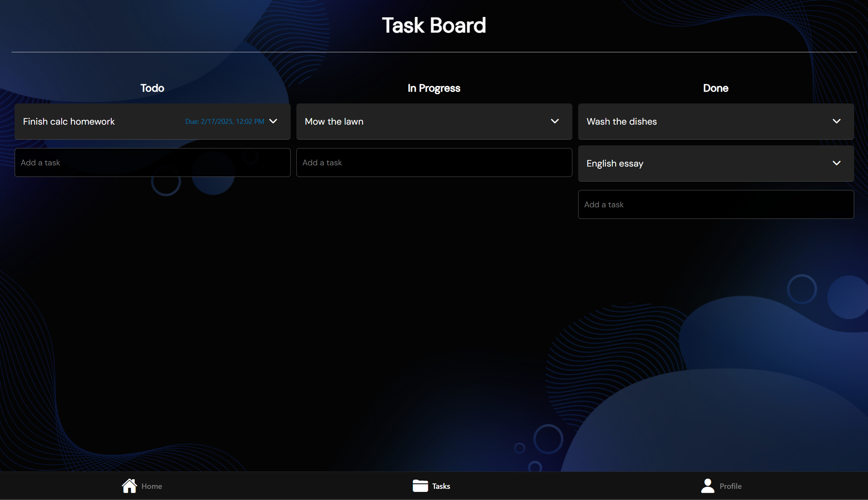
Task: Expand the Mow the lawn task
Action: coord(555,121)
